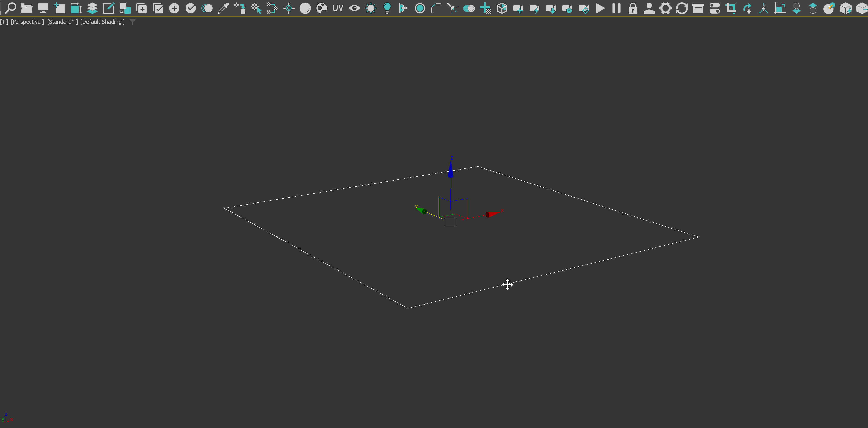Click the camera with target crosshair icon
This screenshot has height=428, width=868.
584,8
